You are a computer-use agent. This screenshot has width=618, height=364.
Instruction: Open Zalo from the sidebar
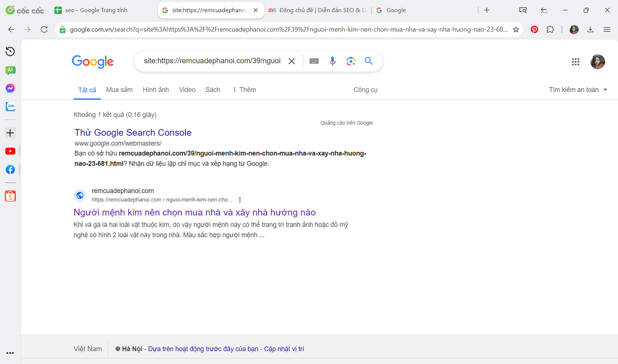click(10, 107)
